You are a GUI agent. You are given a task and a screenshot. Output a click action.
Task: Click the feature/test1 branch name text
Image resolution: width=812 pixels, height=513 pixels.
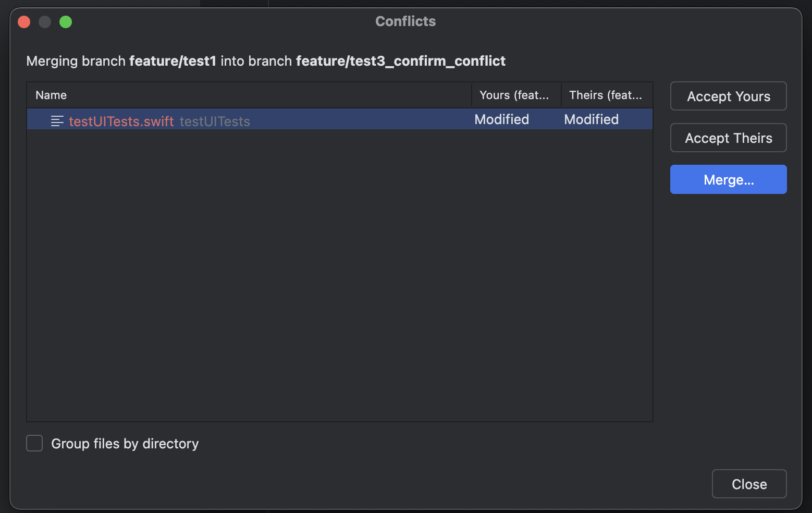[x=173, y=61]
